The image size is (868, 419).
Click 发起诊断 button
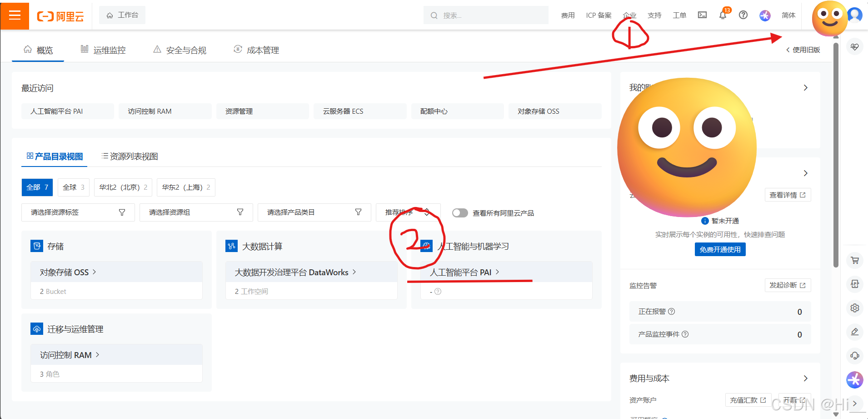[x=788, y=285]
